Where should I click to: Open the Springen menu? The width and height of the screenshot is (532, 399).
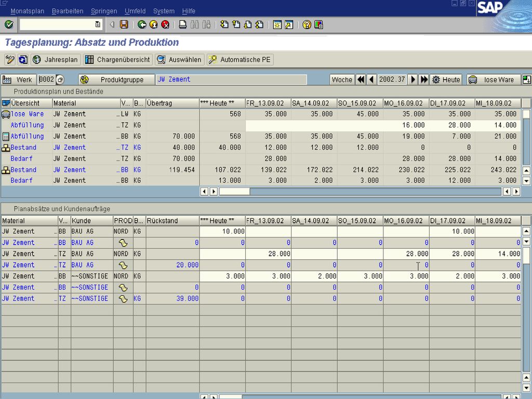(x=104, y=11)
